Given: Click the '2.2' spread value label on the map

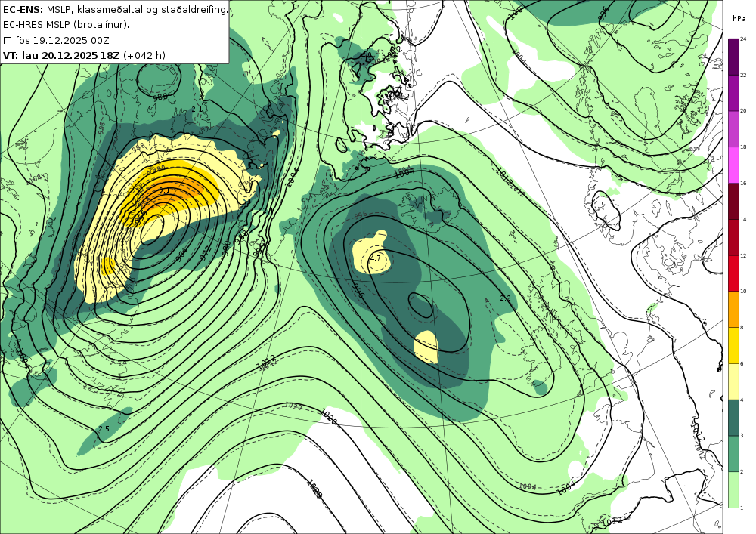Looking at the screenshot, I should (x=505, y=298).
